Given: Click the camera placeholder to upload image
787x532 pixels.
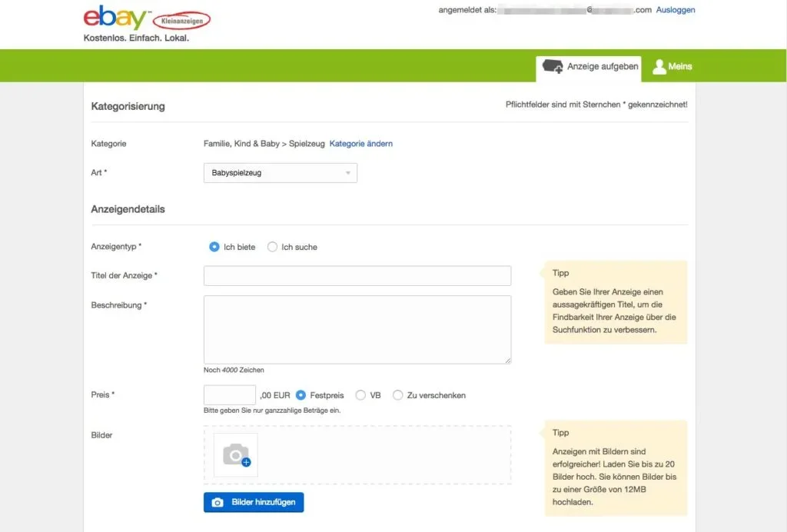Looking at the screenshot, I should 236,455.
